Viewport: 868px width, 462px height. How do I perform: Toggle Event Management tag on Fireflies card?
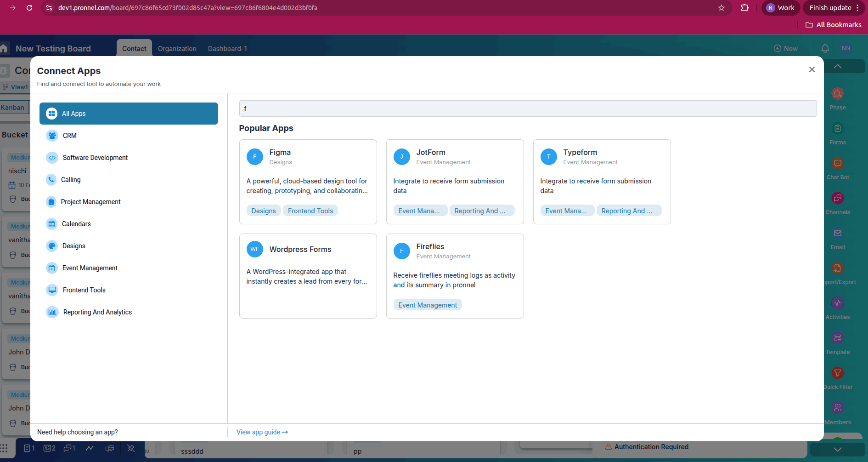(x=427, y=304)
